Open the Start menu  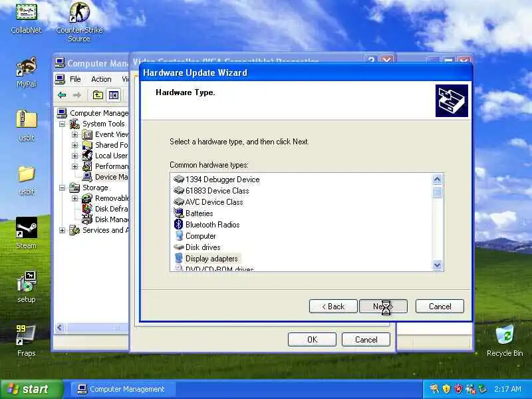pos(31,389)
